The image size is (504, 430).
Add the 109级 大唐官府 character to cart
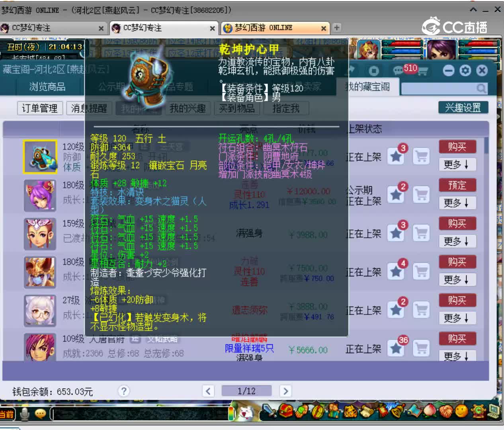[x=421, y=348]
